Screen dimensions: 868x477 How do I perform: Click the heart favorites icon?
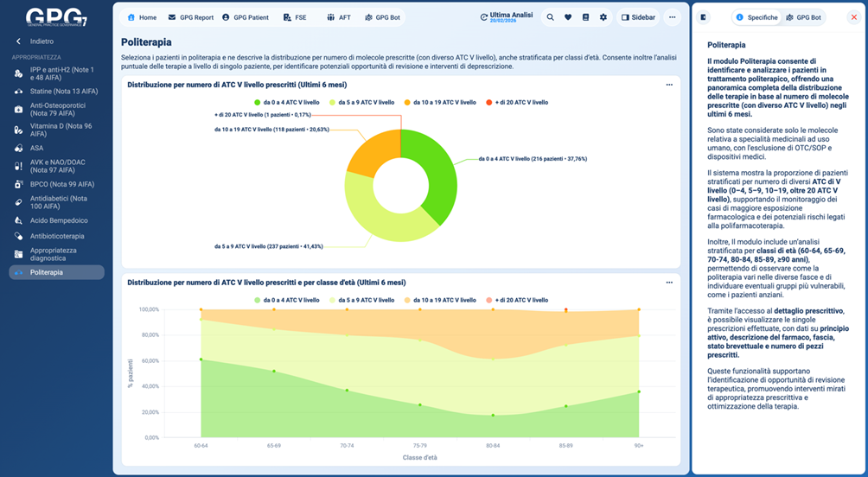coord(568,17)
